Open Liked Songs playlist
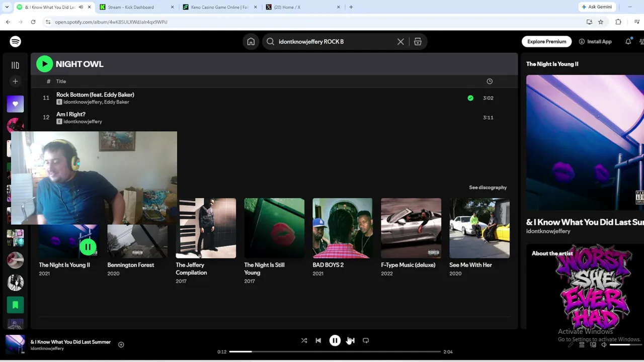The image size is (644, 362). click(x=15, y=104)
